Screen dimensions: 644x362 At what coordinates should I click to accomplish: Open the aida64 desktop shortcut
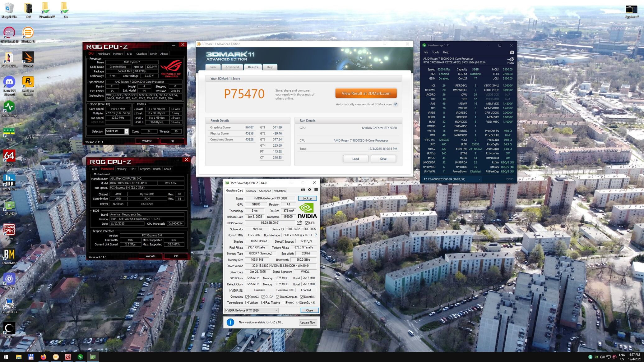click(9, 156)
